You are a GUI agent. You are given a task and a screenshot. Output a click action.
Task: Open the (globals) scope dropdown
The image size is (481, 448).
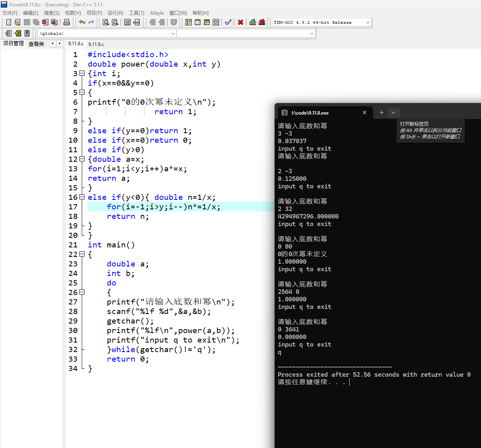107,33
